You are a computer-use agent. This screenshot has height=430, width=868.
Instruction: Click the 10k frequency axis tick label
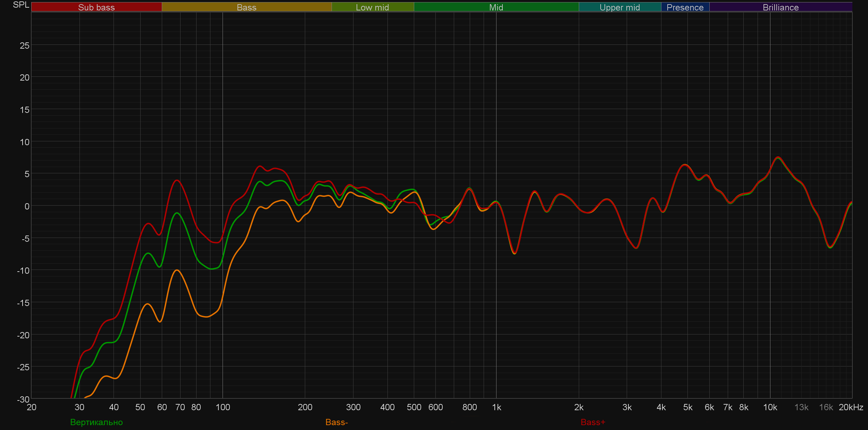pos(770,407)
